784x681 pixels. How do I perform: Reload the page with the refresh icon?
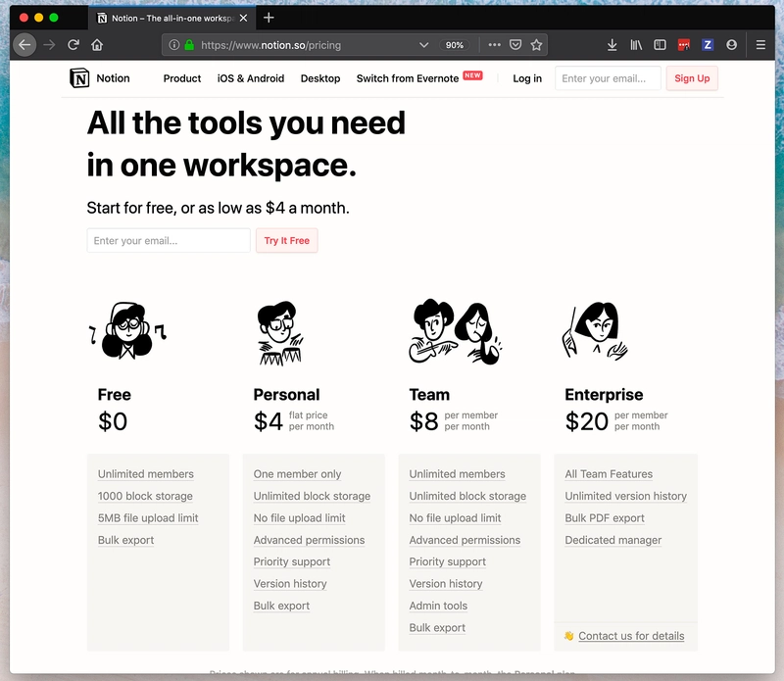pyautogui.click(x=73, y=45)
